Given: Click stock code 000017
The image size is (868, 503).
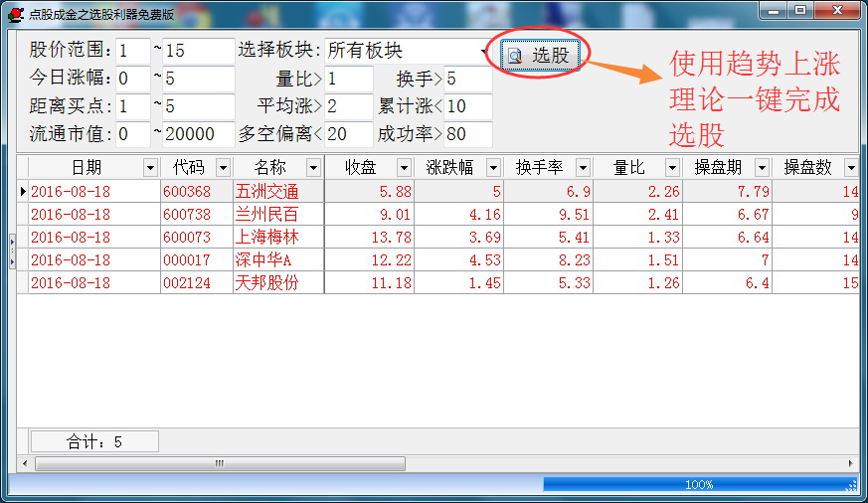Looking at the screenshot, I should coord(187,260).
